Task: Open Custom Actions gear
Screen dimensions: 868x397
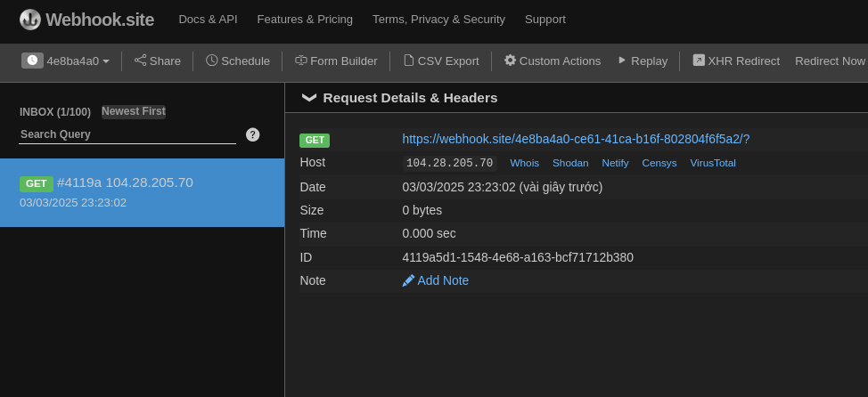Action: pos(510,61)
